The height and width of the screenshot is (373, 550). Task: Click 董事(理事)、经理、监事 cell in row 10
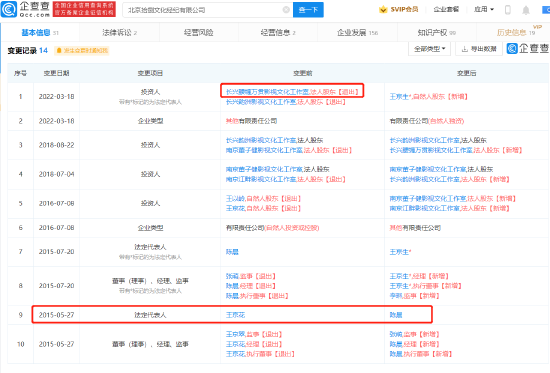click(x=150, y=344)
